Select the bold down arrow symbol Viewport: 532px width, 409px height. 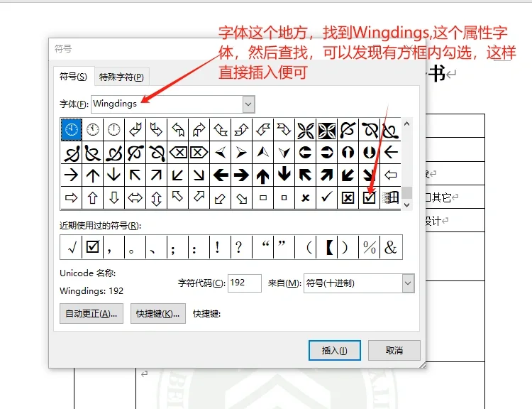(284, 175)
